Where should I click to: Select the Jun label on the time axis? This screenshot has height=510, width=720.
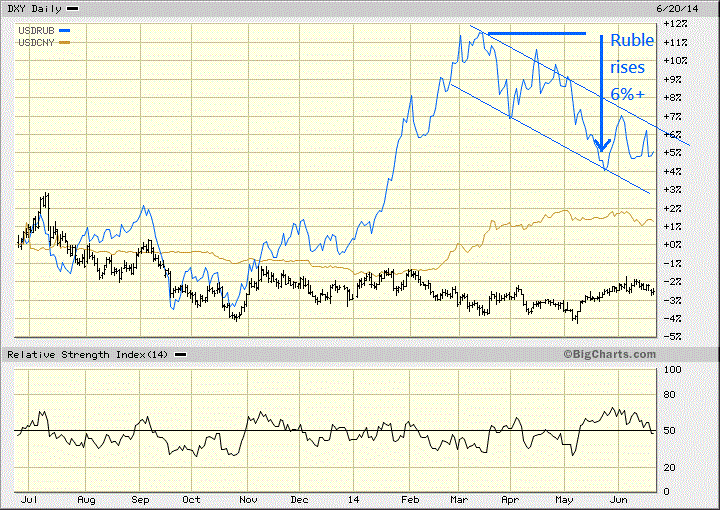pyautogui.click(x=620, y=498)
